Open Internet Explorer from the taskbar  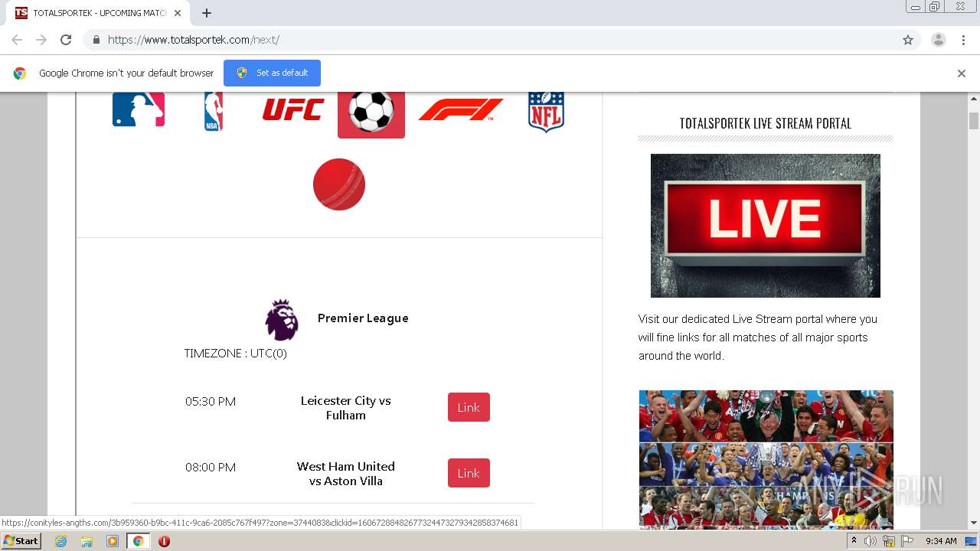[60, 541]
